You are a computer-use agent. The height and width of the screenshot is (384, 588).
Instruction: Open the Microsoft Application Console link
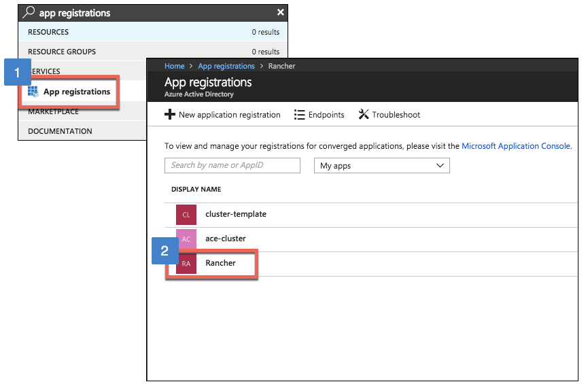tap(516, 146)
